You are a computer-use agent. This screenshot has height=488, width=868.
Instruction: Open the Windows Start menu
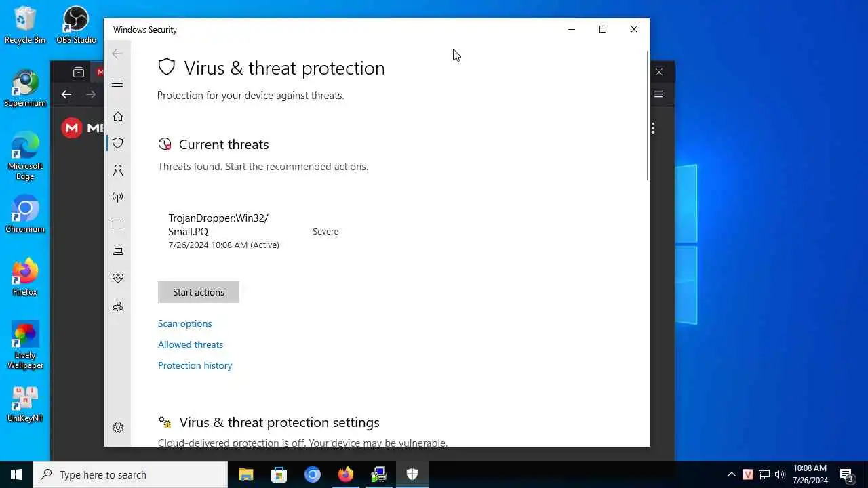coord(16,474)
